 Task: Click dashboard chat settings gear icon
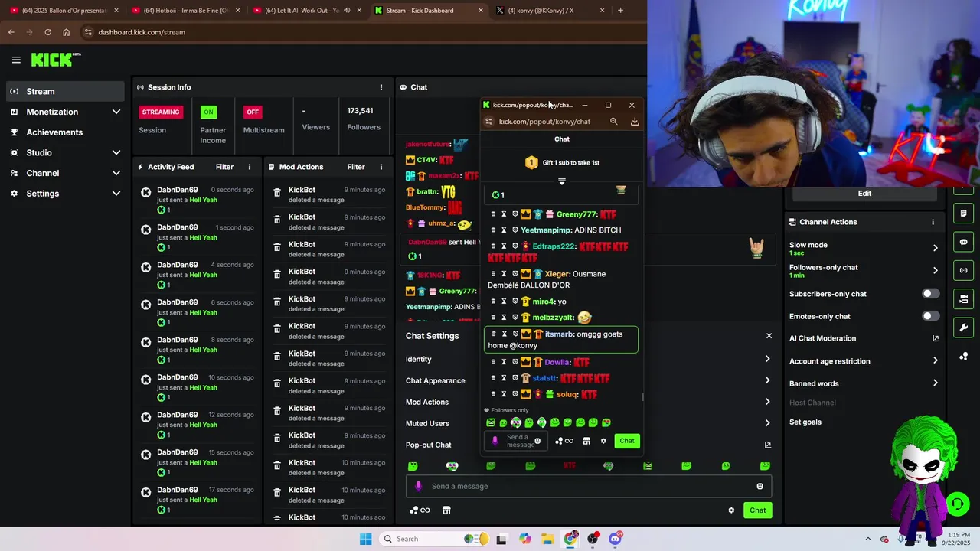(x=731, y=510)
